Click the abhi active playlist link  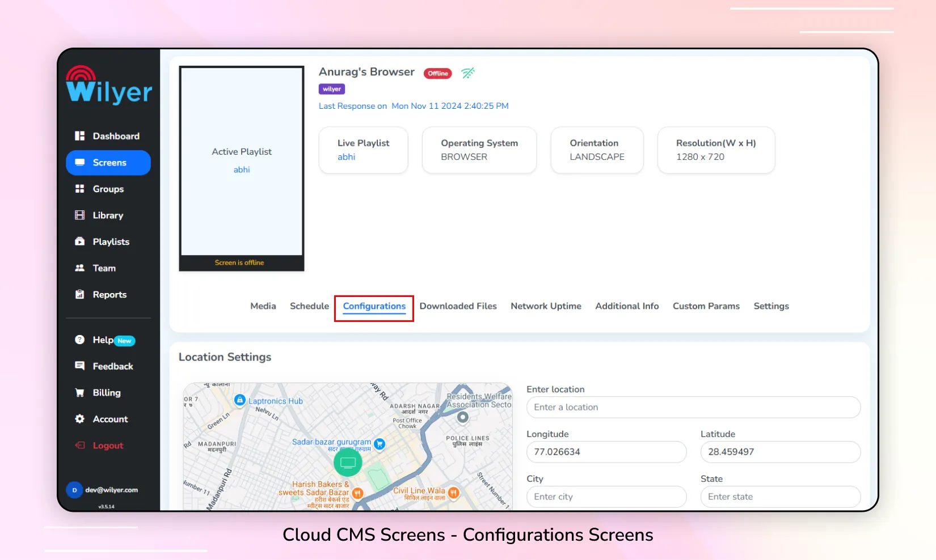[242, 169]
